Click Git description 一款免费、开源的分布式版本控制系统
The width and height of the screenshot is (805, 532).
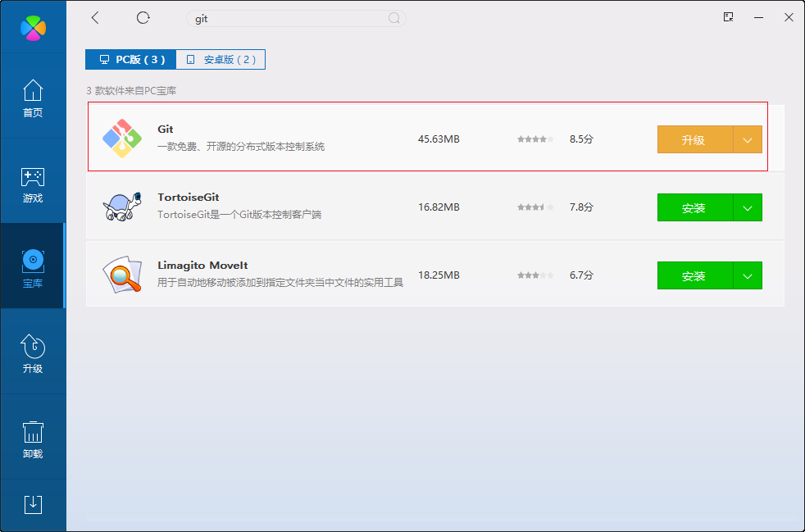coord(241,147)
